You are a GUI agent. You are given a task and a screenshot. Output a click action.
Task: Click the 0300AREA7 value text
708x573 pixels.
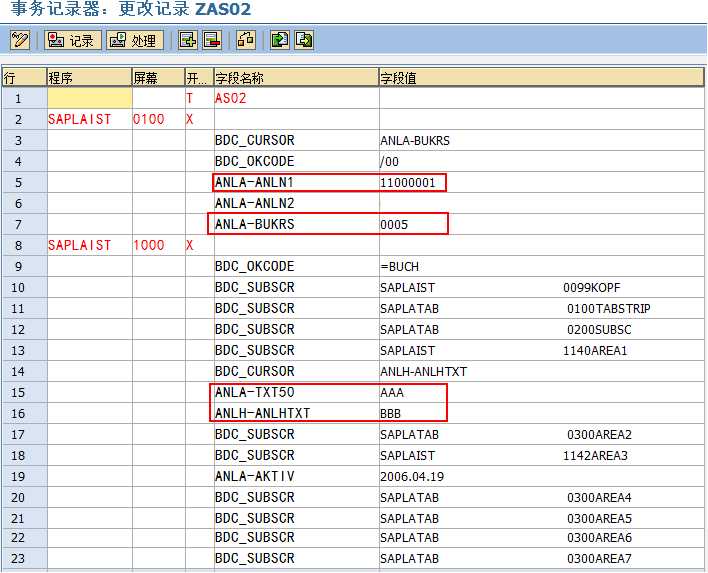[599, 559]
